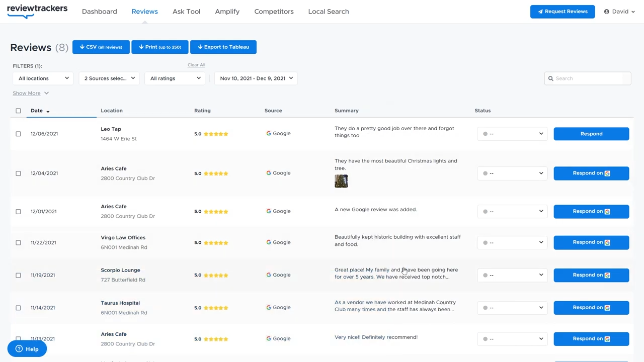Click the Date column sort arrow
644x362 pixels.
[48, 111]
